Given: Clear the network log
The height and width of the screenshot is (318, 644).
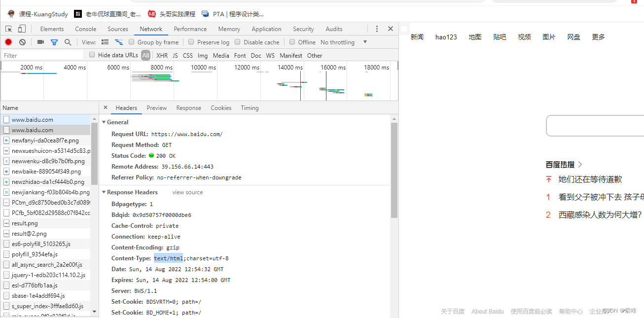Looking at the screenshot, I should 22,42.
